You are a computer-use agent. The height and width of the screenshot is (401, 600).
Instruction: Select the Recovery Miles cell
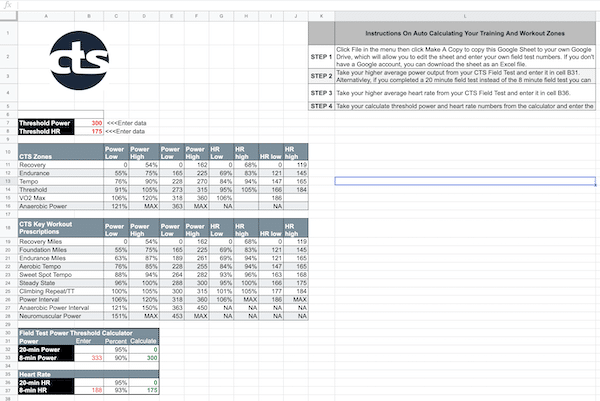[x=60, y=241]
